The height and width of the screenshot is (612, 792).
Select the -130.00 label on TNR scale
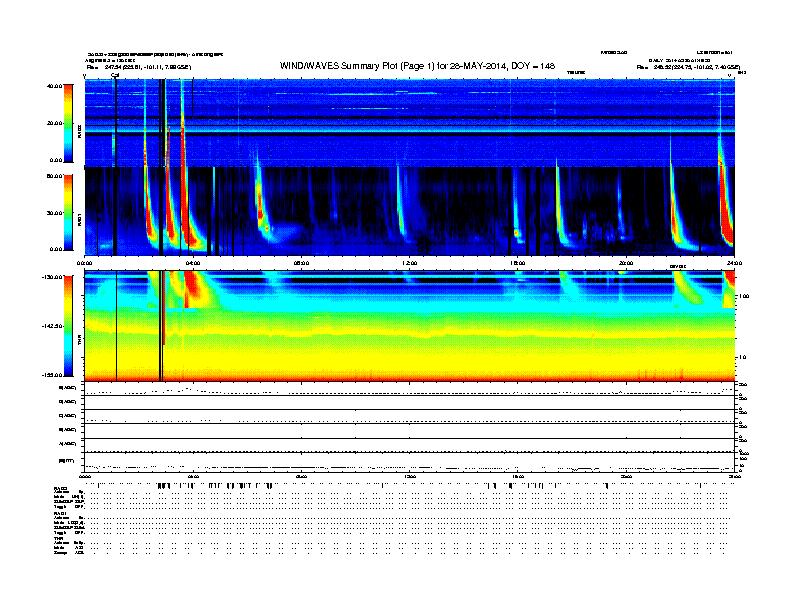52,277
